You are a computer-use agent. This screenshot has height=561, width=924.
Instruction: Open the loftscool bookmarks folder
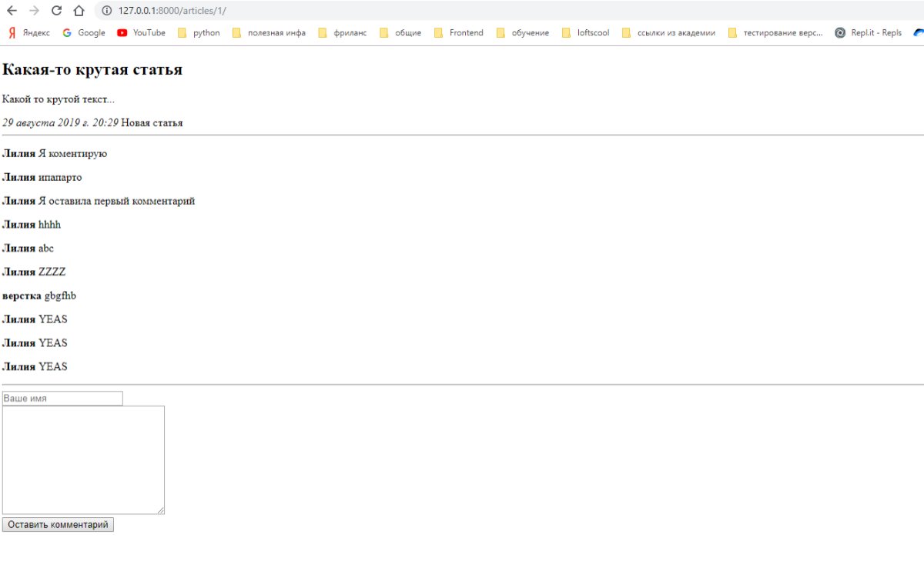pyautogui.click(x=586, y=33)
